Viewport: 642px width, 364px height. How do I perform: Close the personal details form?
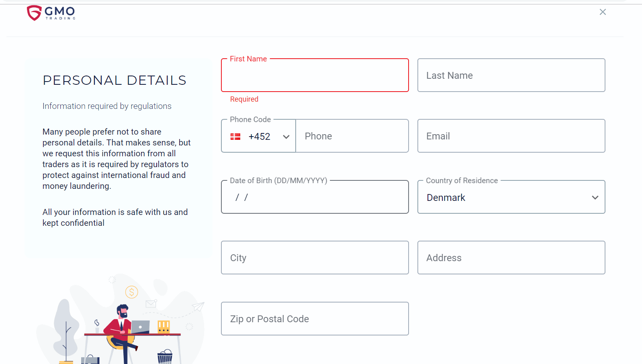click(603, 12)
